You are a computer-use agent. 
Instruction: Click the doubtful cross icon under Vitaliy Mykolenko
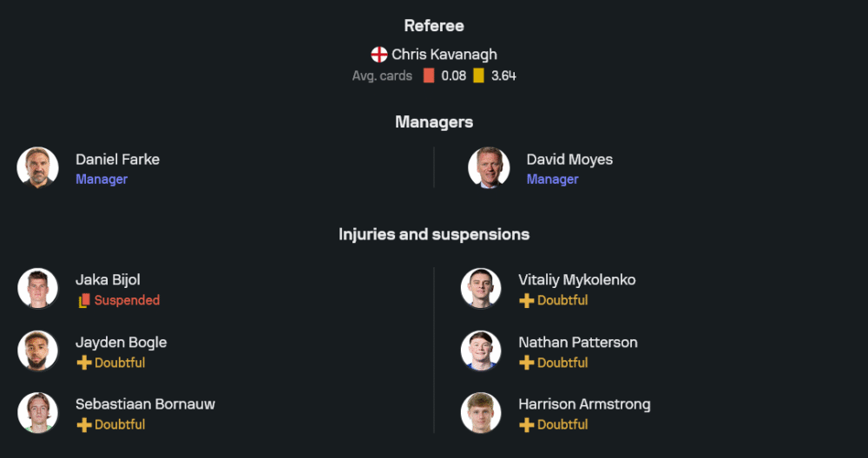(527, 301)
